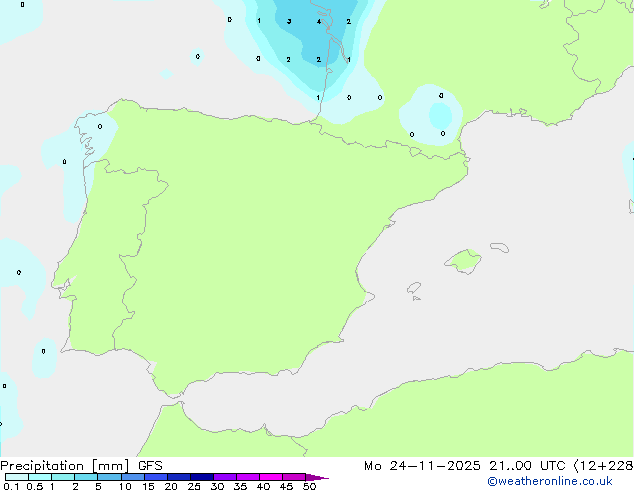
Task: Click the '35' legend scale value
Action: (x=240, y=486)
